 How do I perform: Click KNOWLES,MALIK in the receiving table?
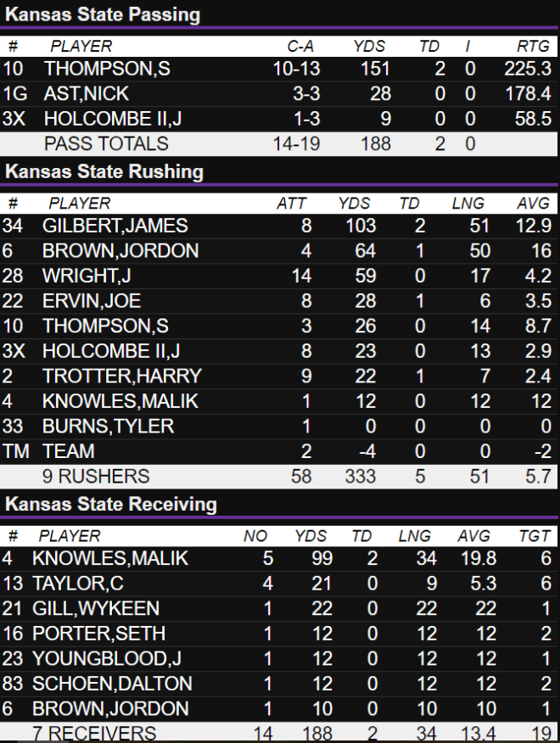110,558
